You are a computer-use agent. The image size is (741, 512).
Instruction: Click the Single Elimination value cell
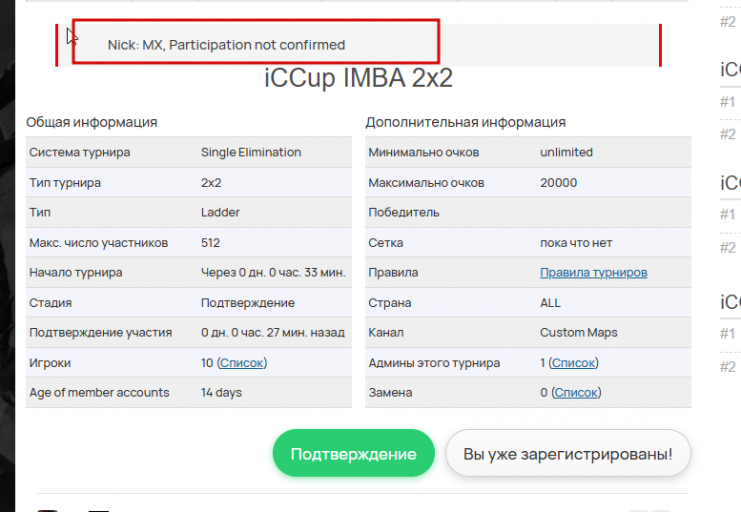250,152
